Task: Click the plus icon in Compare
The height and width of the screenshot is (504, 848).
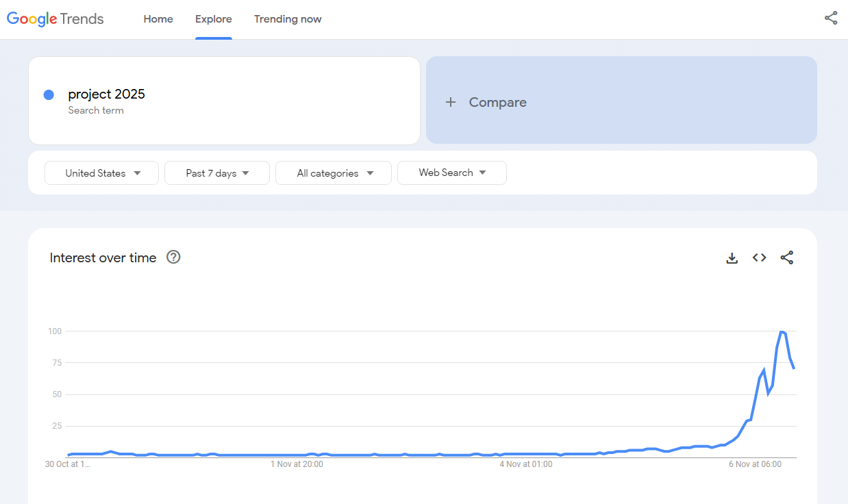Action: (450, 103)
